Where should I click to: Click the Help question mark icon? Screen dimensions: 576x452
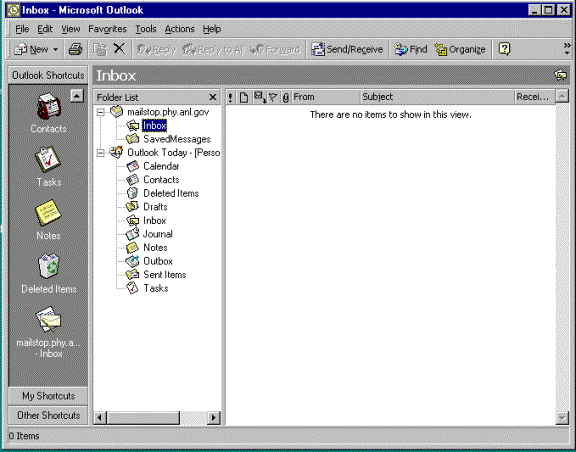tap(504, 49)
